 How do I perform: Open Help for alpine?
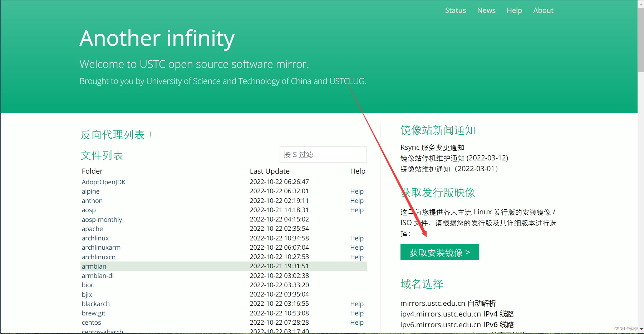point(357,191)
